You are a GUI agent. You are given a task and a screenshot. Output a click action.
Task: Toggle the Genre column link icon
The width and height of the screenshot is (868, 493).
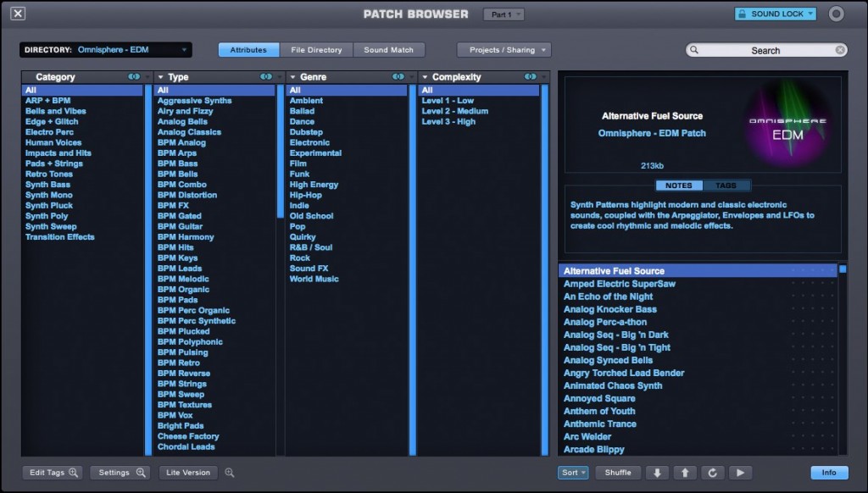[398, 77]
